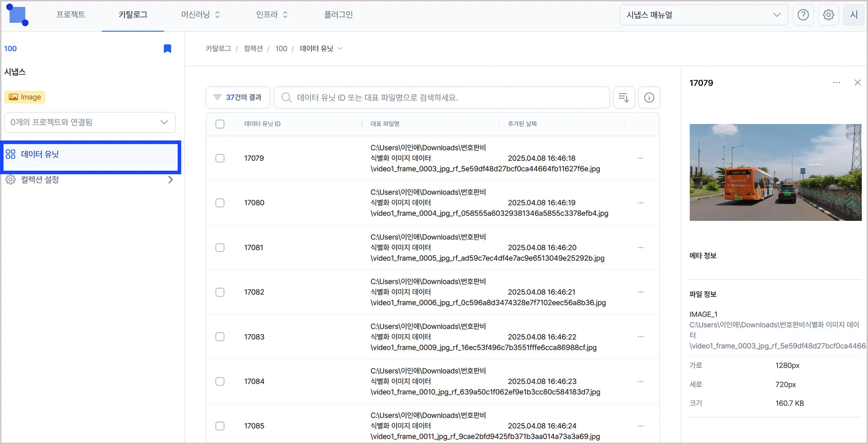Click the blue square app logo
The width and height of the screenshot is (868, 444).
point(17,15)
